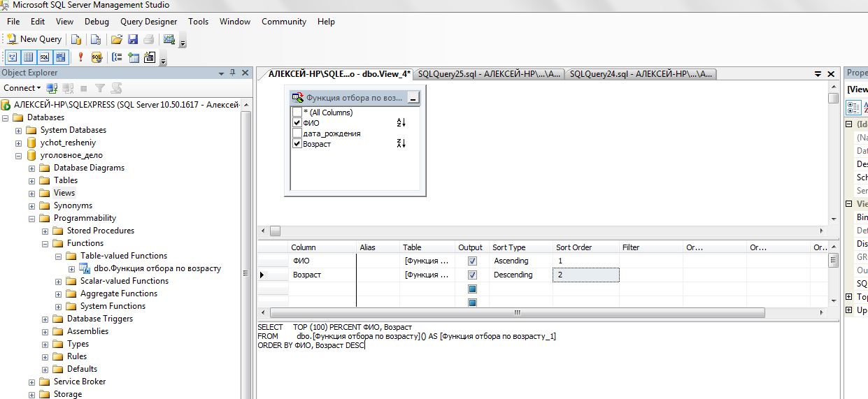This screenshot has height=399, width=868.
Task: Show the Results pane icon
Action: coord(61,57)
